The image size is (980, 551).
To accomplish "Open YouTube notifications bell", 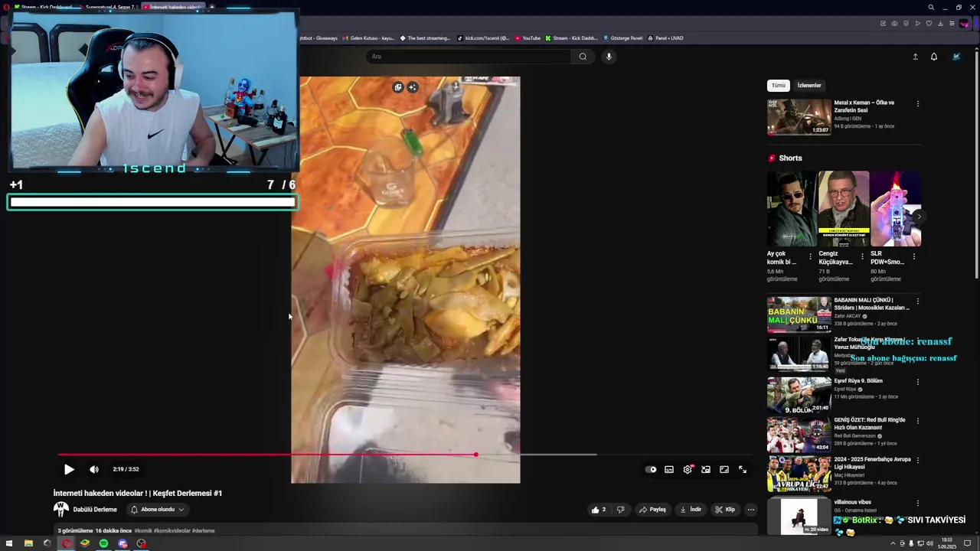I will [934, 57].
